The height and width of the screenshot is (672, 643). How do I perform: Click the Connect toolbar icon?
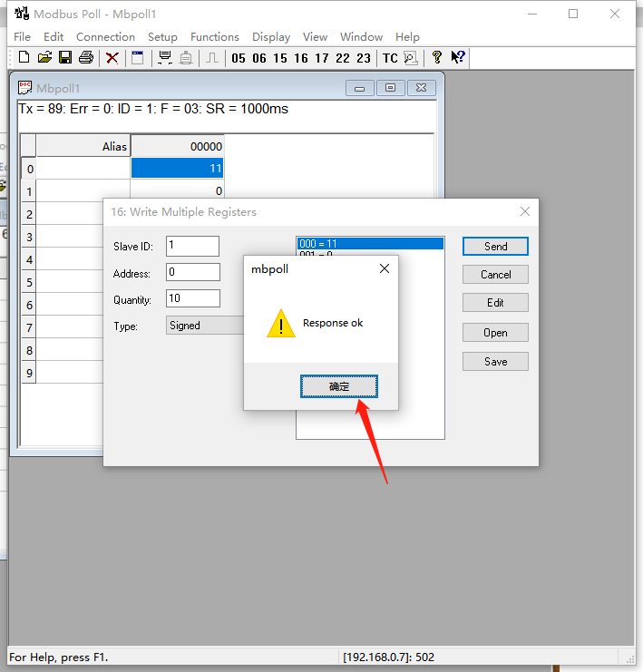pos(165,58)
